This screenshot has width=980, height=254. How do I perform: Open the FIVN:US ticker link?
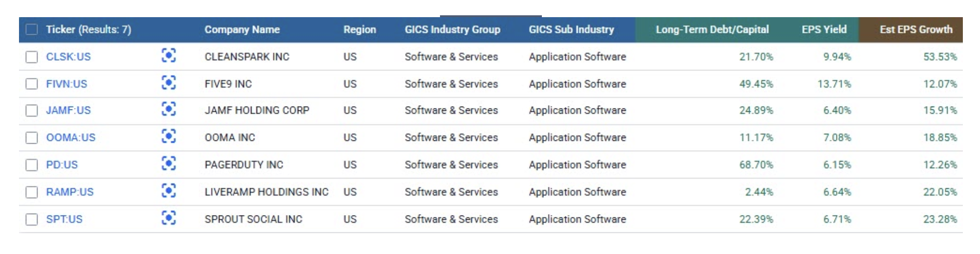pos(67,84)
